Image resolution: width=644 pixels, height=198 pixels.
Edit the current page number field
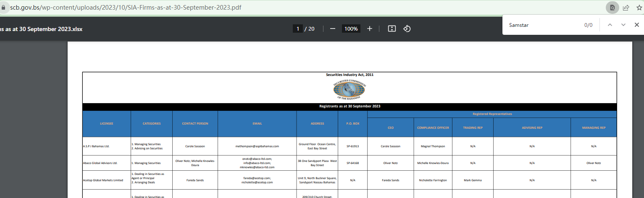(297, 29)
